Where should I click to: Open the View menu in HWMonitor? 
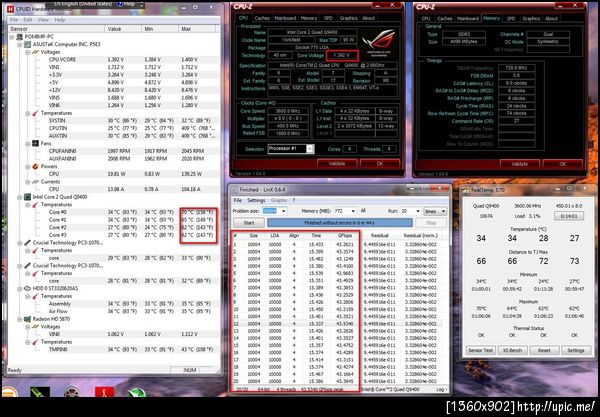(43, 20)
